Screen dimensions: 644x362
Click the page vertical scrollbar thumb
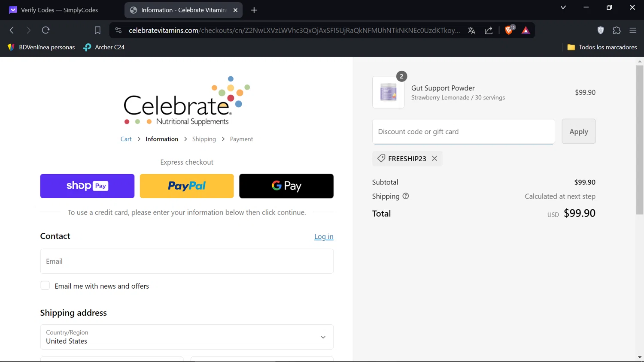pyautogui.click(x=639, y=137)
